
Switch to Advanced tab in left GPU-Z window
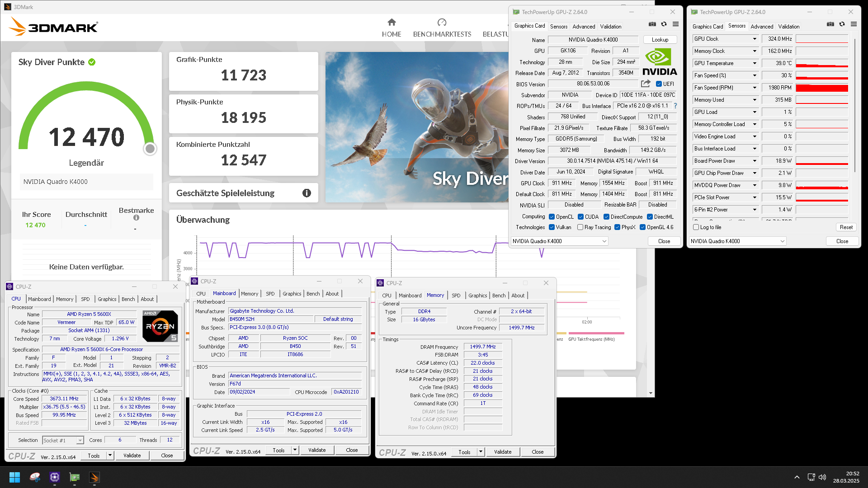pos(584,27)
